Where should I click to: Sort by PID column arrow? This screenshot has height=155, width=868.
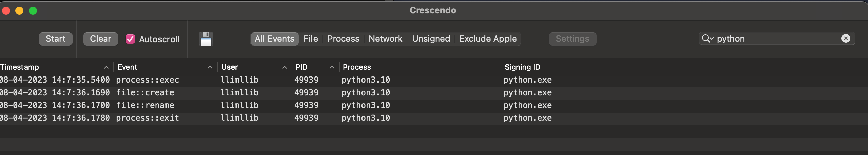[332, 67]
